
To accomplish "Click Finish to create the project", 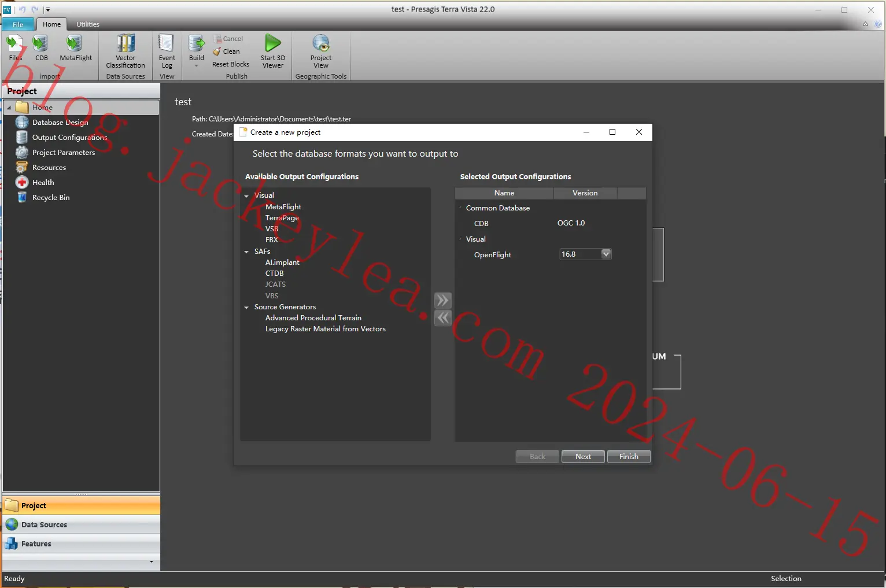I will [629, 457].
